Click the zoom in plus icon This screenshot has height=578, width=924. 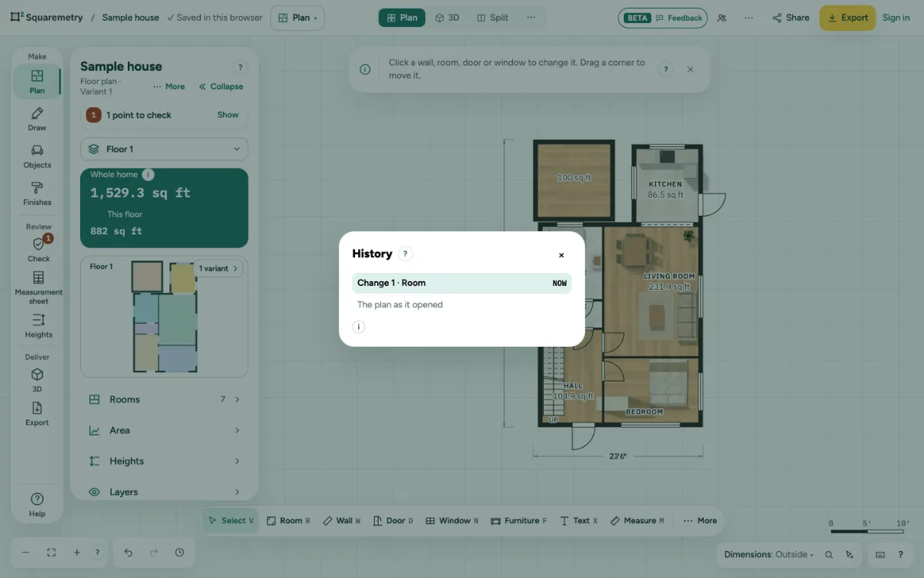coord(77,553)
